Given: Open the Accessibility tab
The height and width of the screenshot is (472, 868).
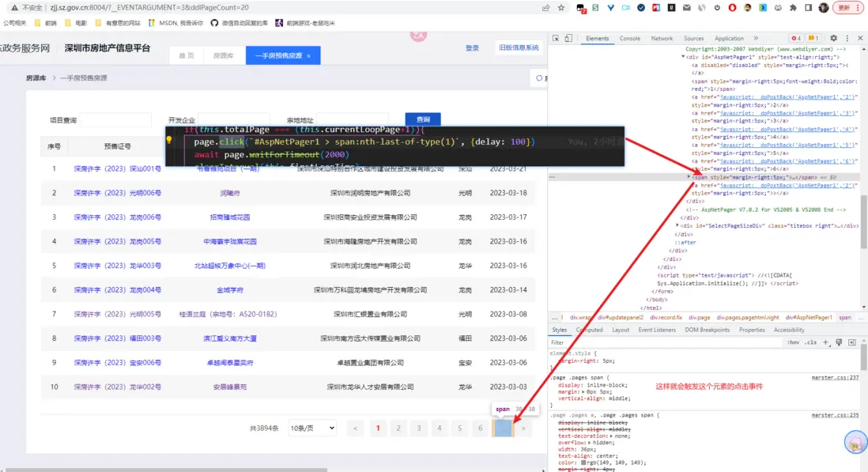Looking at the screenshot, I should click(789, 330).
